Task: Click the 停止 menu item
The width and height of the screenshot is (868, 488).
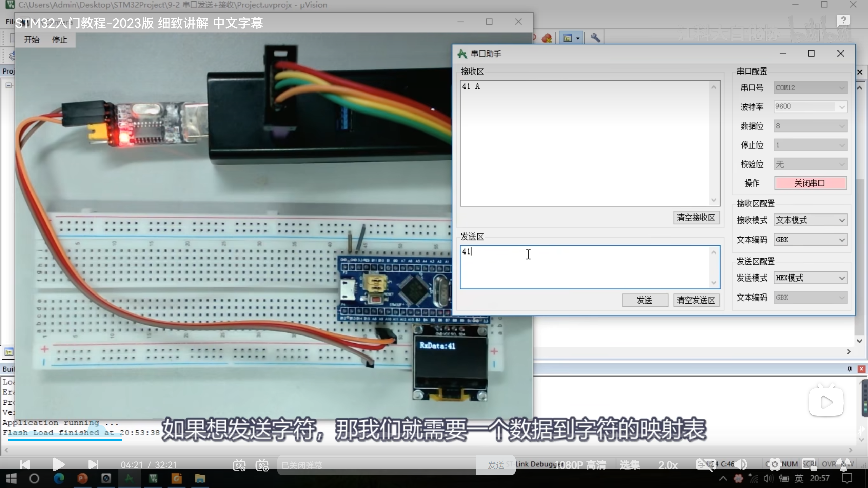Action: pyautogui.click(x=60, y=40)
